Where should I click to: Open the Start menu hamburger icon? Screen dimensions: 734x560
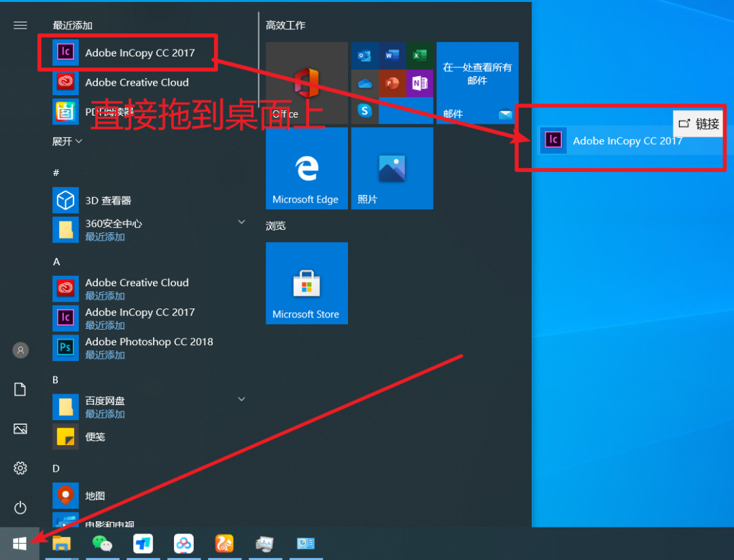[x=20, y=25]
